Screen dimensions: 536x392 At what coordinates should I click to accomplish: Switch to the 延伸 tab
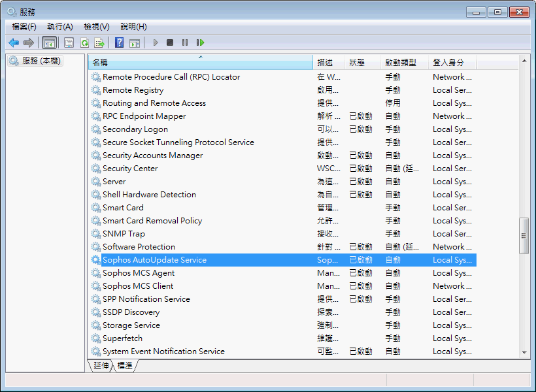point(101,366)
